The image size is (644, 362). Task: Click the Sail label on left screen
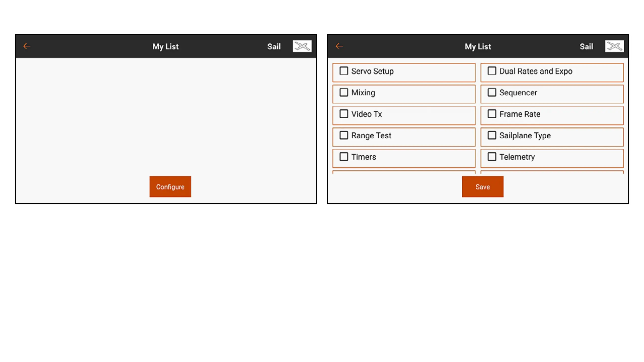coord(274,47)
